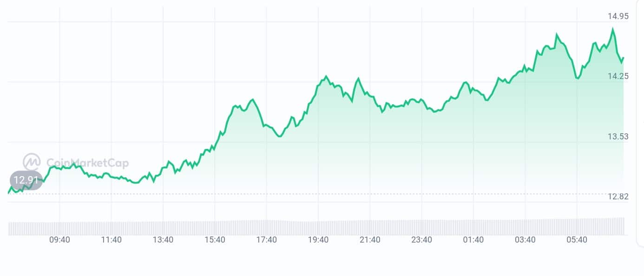This screenshot has width=644, height=276.
Task: Select the 11:40 time axis label
Action: [111, 240]
